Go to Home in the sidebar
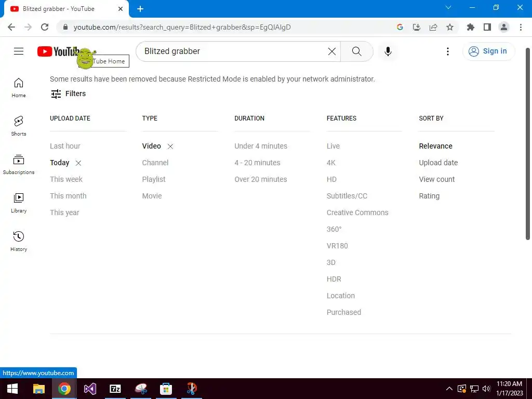The width and height of the screenshot is (532, 399). (x=19, y=87)
